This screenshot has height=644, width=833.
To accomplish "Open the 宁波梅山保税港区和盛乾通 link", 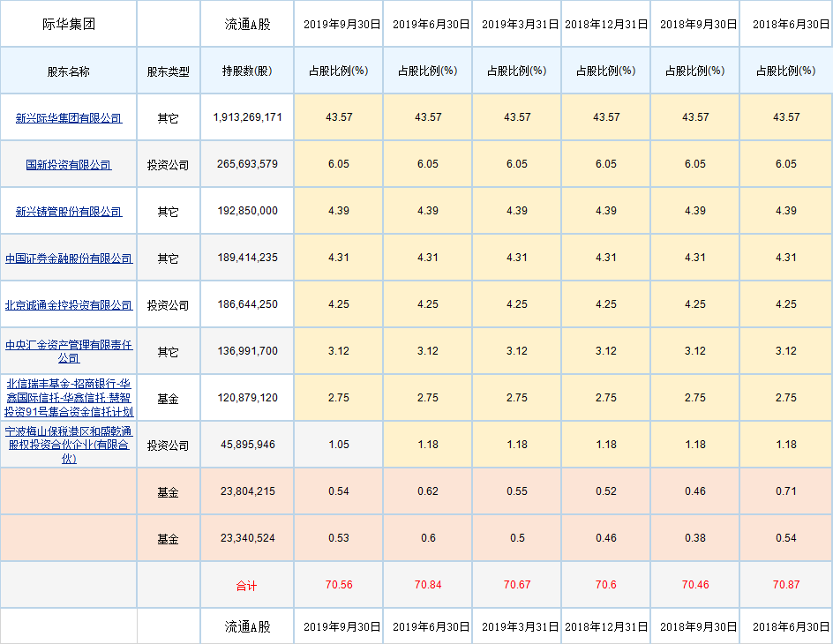I will coord(69,445).
